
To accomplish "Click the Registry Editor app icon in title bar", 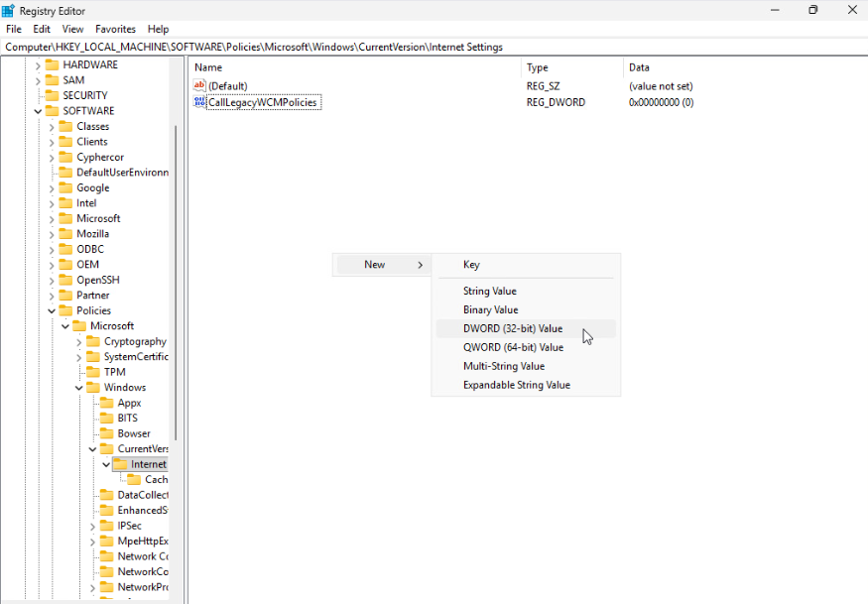I will (x=9, y=10).
